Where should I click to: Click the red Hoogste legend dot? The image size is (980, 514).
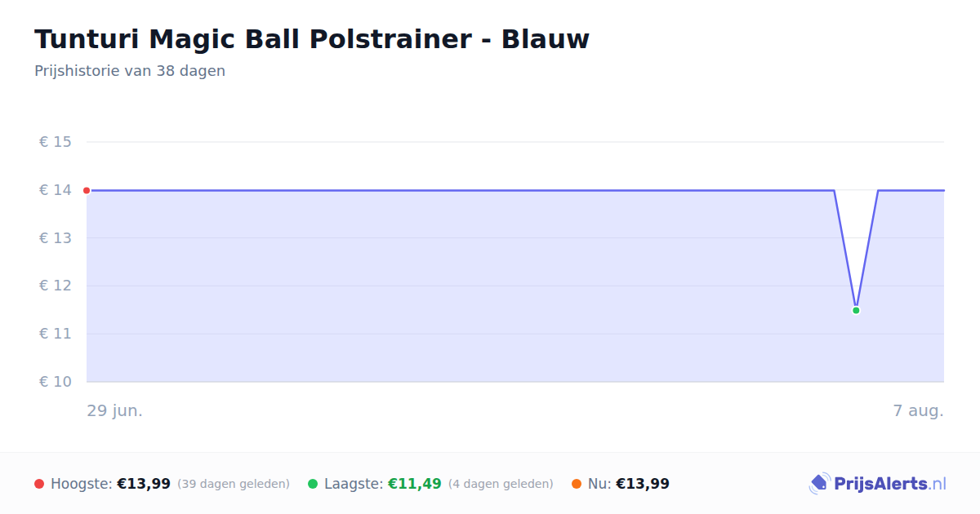tap(39, 484)
